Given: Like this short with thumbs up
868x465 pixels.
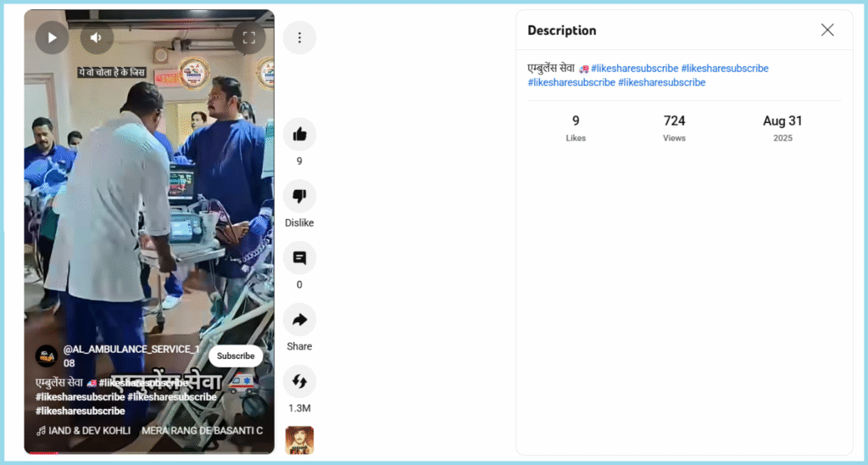Looking at the screenshot, I should [299, 134].
